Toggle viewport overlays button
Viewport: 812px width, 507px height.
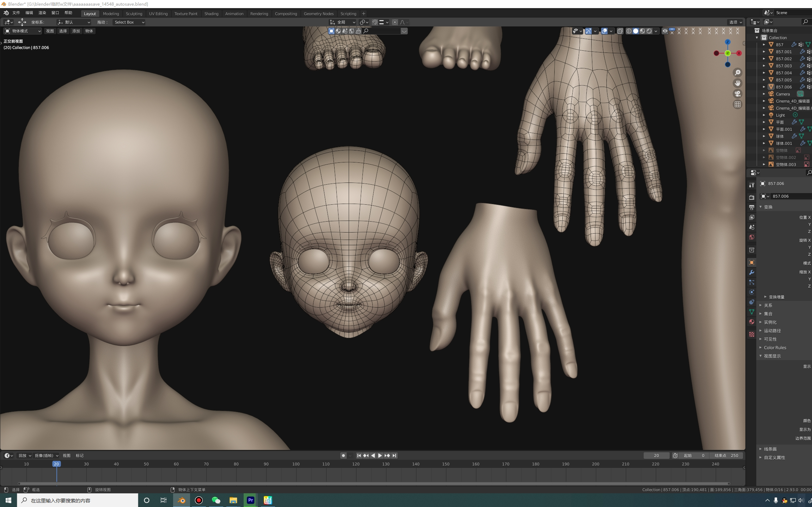pyautogui.click(x=604, y=31)
